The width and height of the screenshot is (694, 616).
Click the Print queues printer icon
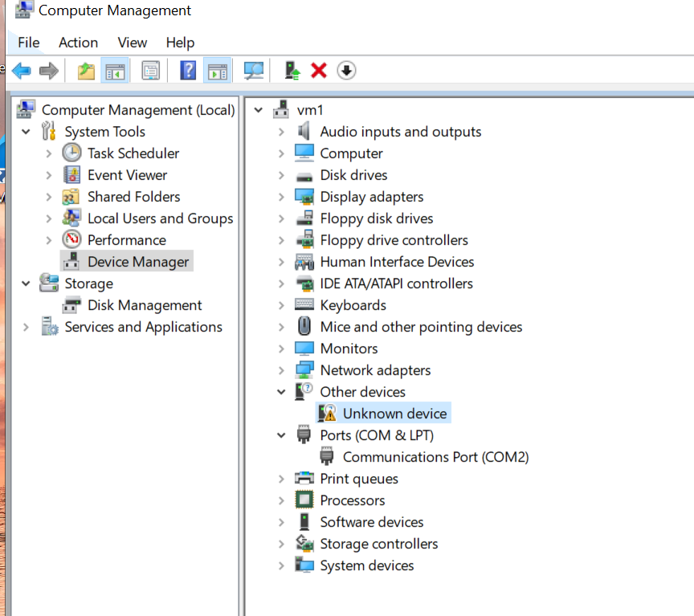[x=304, y=479]
